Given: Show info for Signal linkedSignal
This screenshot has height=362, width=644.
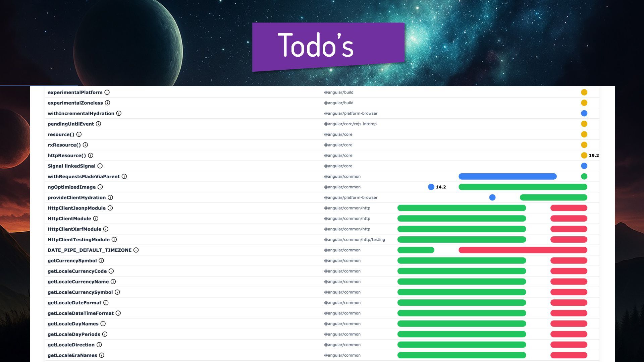Looking at the screenshot, I should click(x=100, y=166).
